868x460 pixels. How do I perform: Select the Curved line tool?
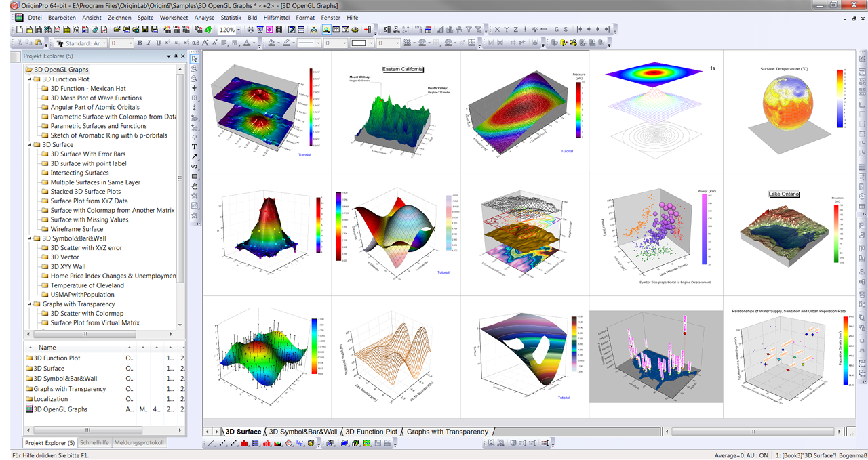(195, 166)
